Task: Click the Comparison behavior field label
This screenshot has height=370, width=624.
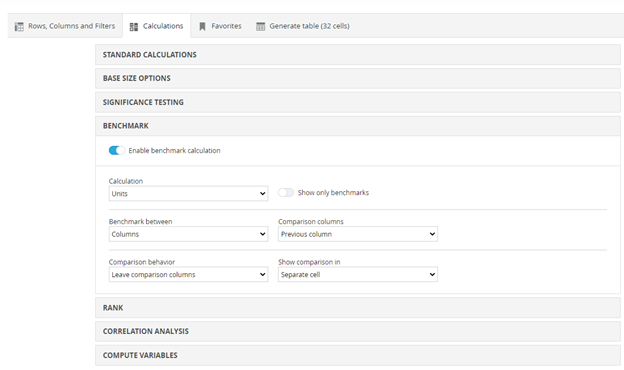Action: [x=142, y=262]
